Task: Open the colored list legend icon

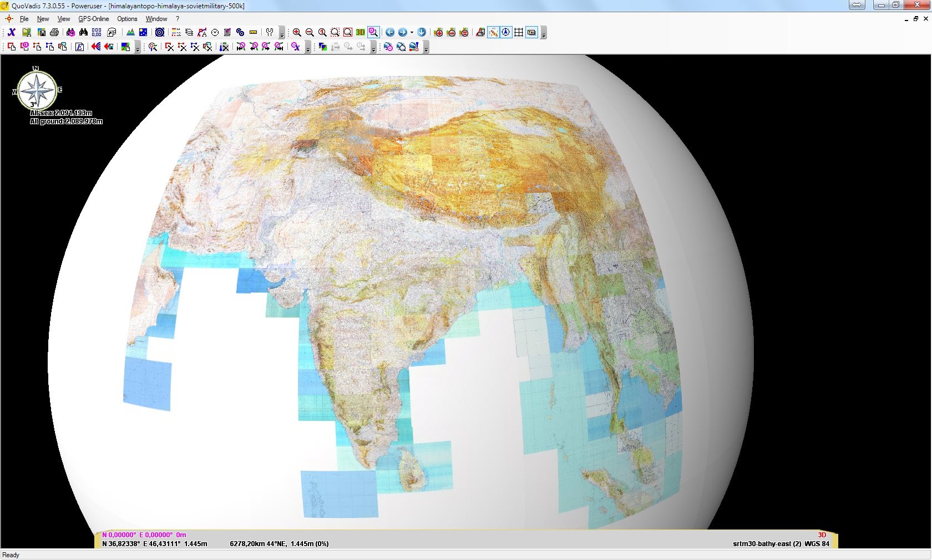Action: pos(176,32)
